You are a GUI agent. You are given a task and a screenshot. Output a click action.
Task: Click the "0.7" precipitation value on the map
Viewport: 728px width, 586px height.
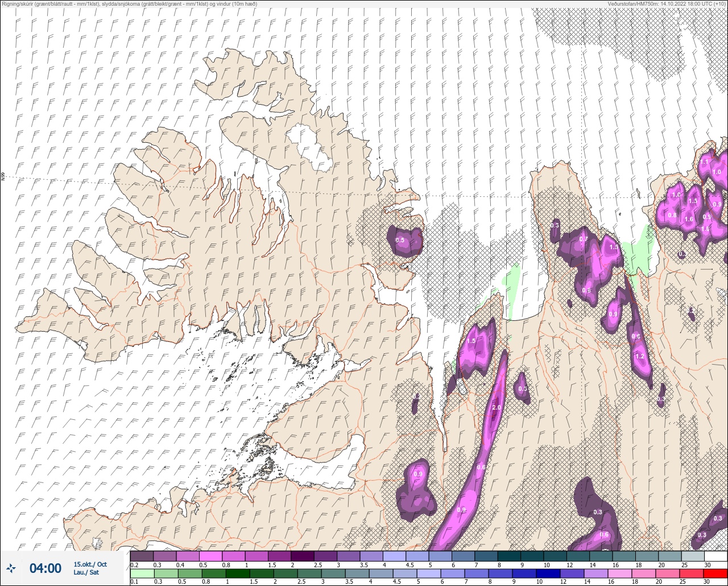click(x=584, y=239)
